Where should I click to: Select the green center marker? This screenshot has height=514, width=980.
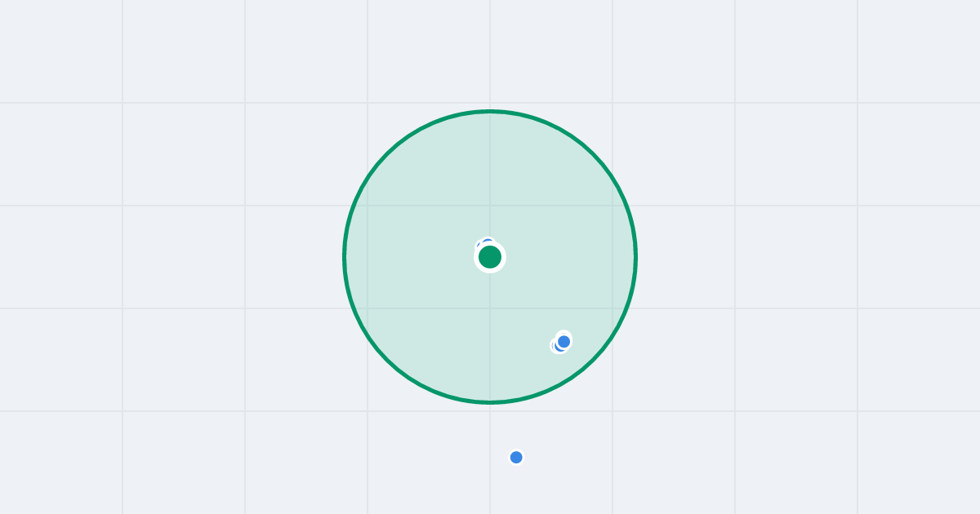coord(490,257)
